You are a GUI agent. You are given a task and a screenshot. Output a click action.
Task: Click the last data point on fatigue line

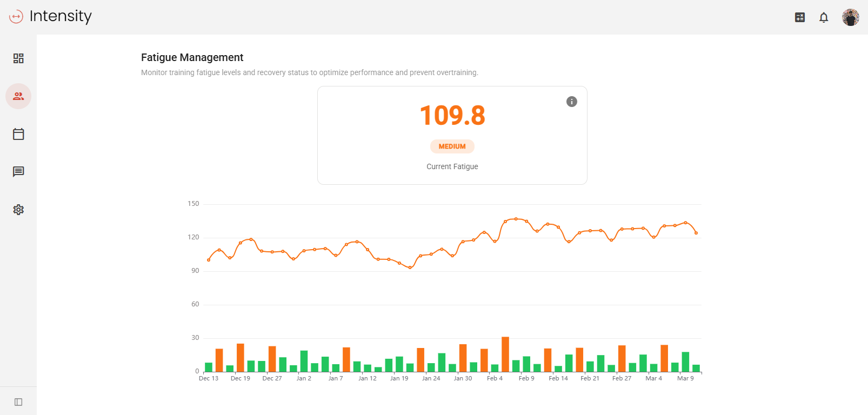pyautogui.click(x=696, y=233)
